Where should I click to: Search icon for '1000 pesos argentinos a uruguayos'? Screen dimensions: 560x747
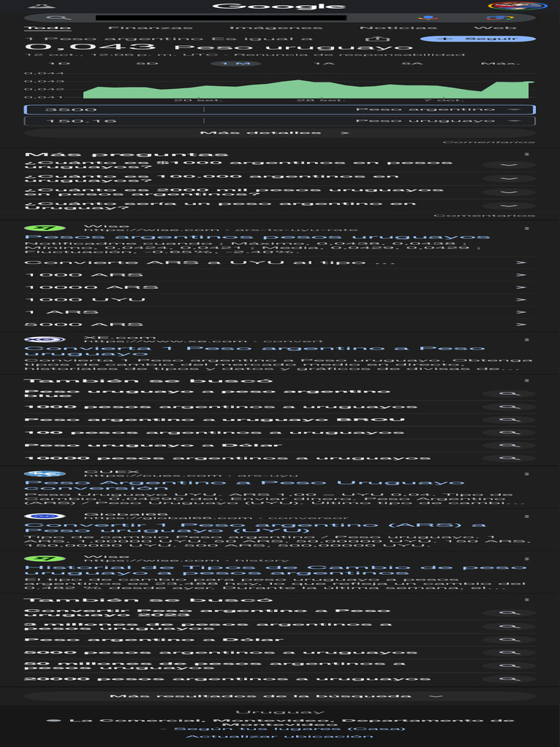click(x=509, y=407)
